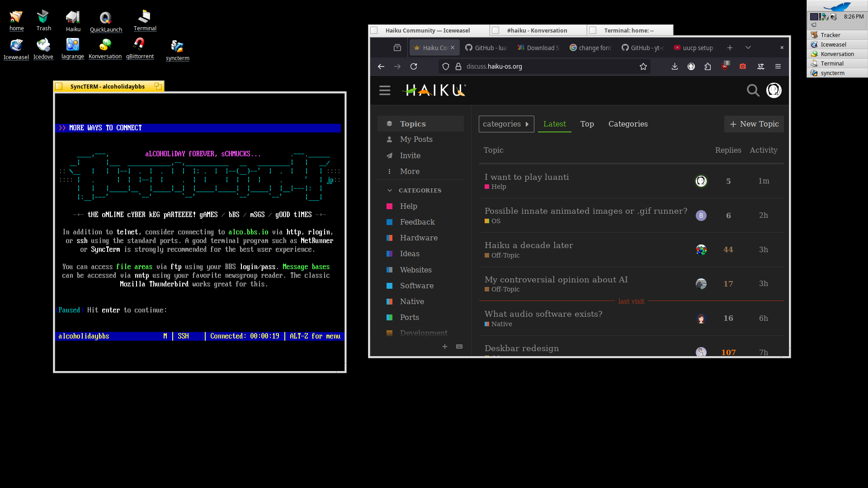Open the "Haiku a decade later" topic
868x488 pixels.
point(528,245)
